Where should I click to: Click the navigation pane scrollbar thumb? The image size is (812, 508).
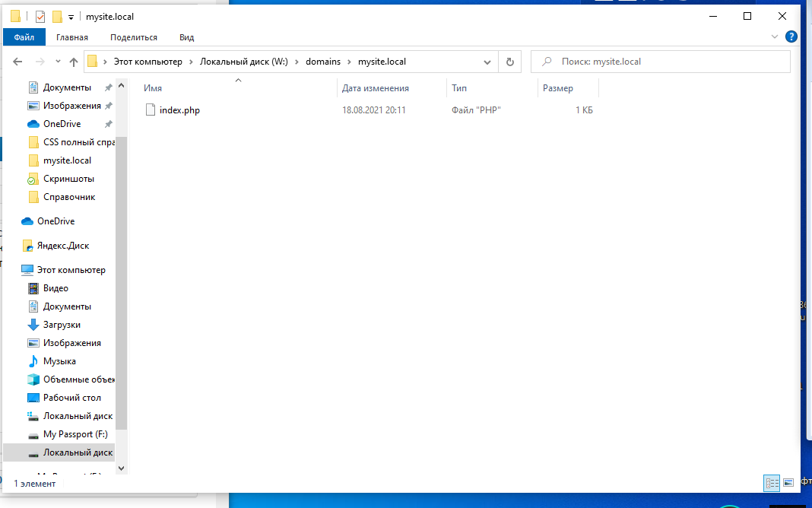[121, 284]
